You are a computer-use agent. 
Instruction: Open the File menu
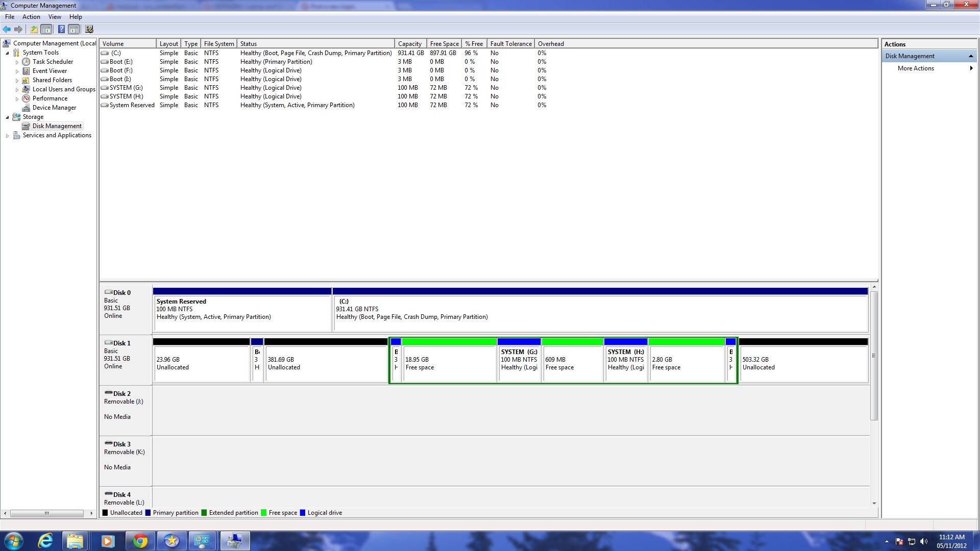pos(10,17)
